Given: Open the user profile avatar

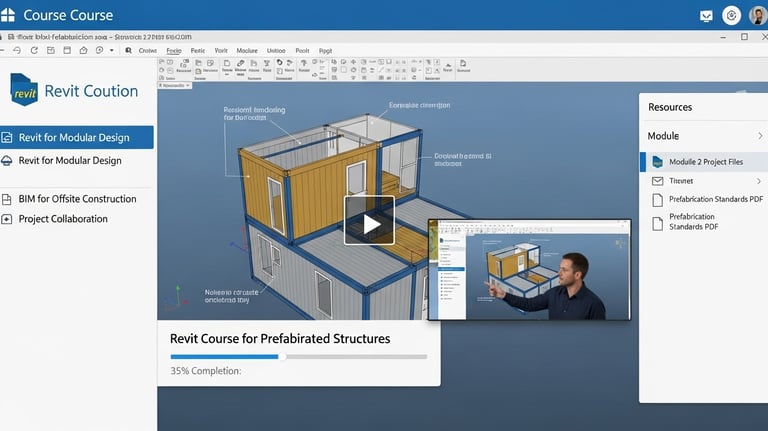Looking at the screenshot, I should pos(758,16).
